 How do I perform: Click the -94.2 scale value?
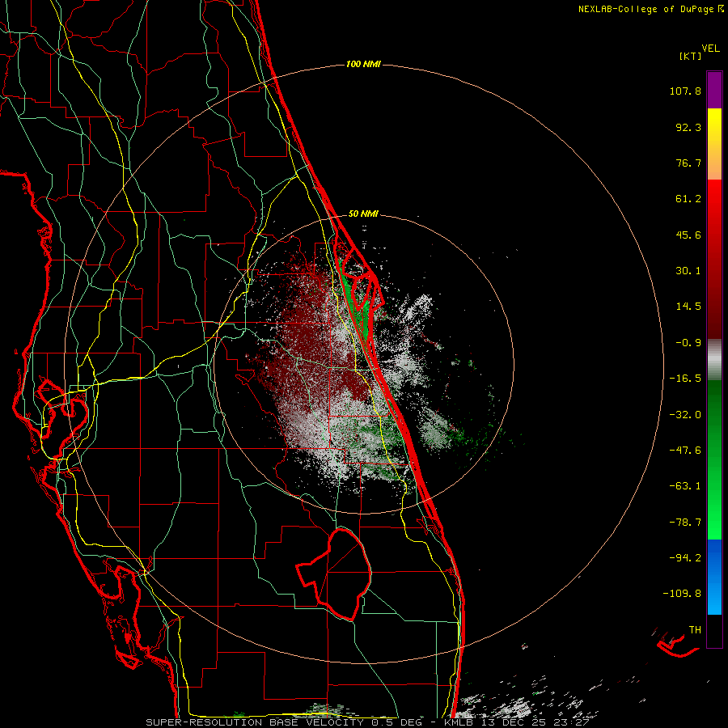[685, 557]
